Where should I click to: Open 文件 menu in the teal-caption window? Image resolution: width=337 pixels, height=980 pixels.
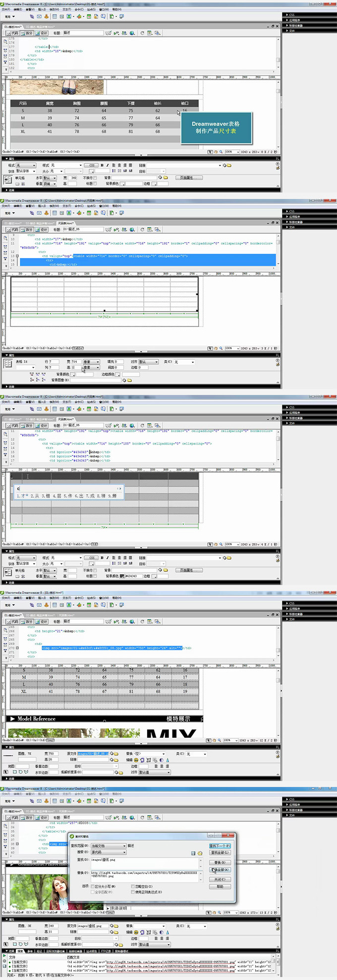pyautogui.click(x=6, y=9)
